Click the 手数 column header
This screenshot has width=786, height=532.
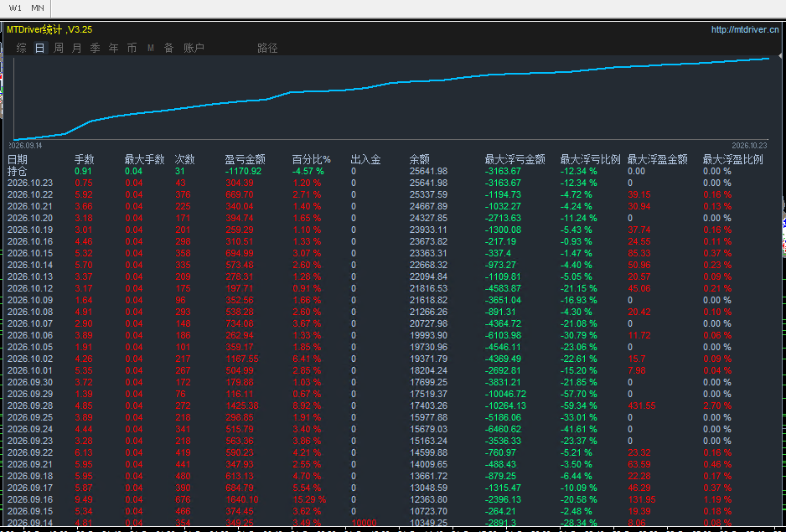(x=84, y=159)
